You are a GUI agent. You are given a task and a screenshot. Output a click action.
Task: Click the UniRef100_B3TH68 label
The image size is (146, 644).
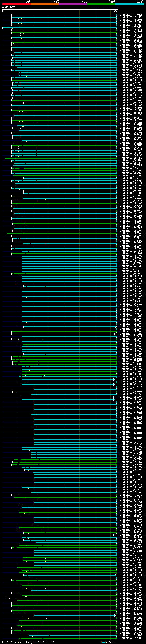click(x=131, y=454)
